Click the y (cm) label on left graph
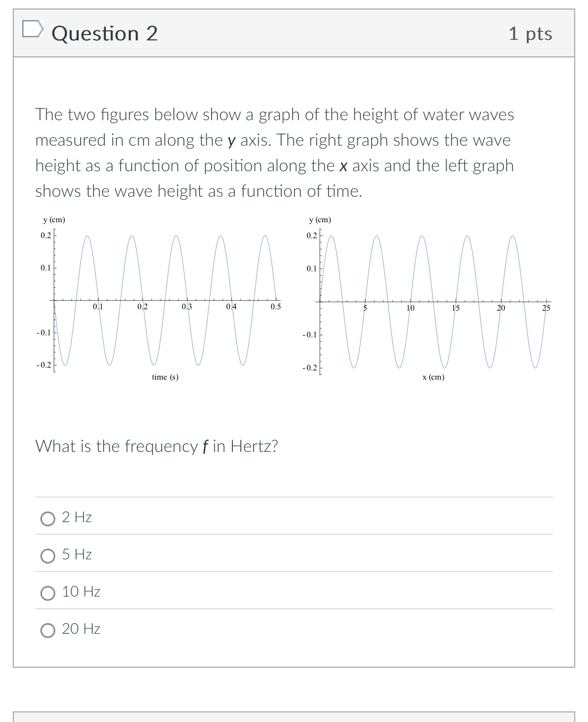The height and width of the screenshot is (722, 588). tap(54, 220)
